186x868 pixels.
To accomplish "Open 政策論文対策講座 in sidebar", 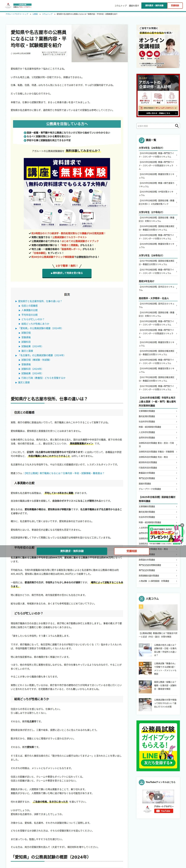I will click(x=158, y=560).
